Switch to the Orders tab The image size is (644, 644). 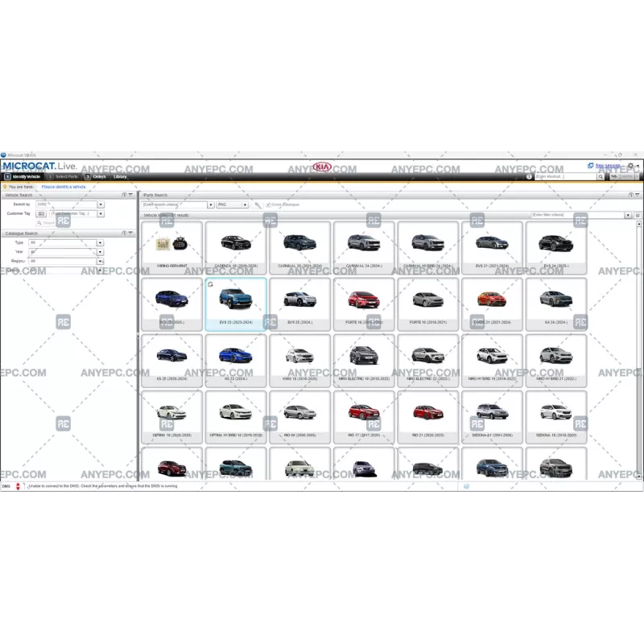(x=98, y=176)
